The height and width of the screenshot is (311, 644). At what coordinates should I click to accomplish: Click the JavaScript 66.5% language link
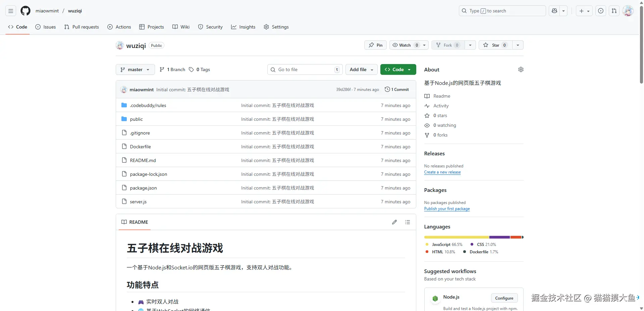444,245
